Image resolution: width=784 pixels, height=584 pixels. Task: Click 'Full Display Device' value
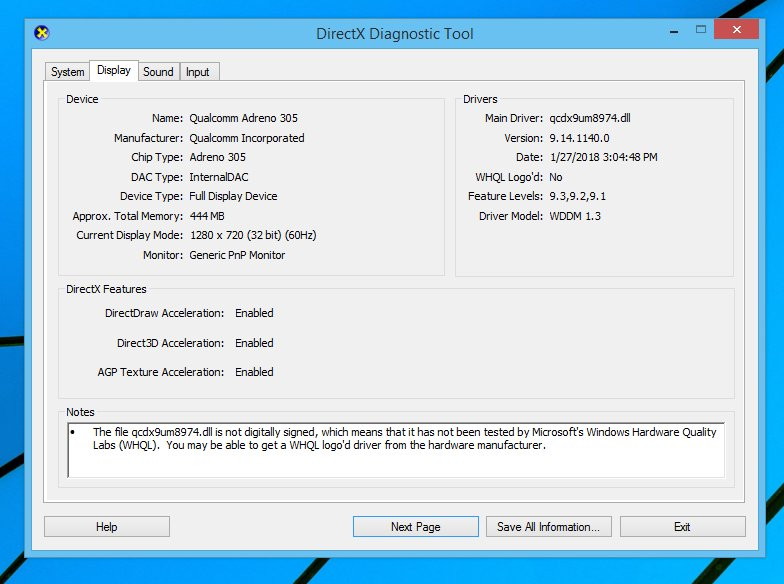233,196
